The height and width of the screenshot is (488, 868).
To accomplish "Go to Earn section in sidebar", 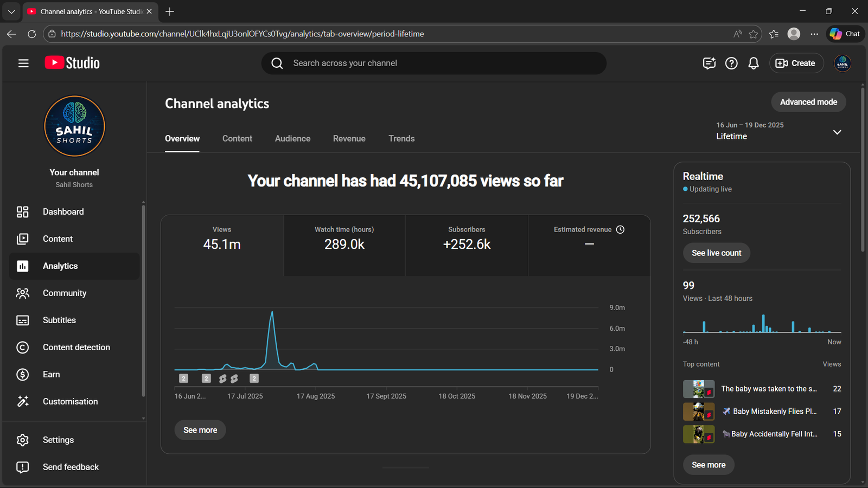I will coord(51,375).
